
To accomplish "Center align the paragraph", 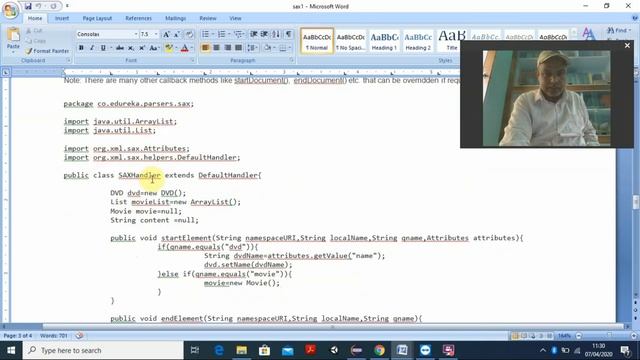I will [x=216, y=48].
